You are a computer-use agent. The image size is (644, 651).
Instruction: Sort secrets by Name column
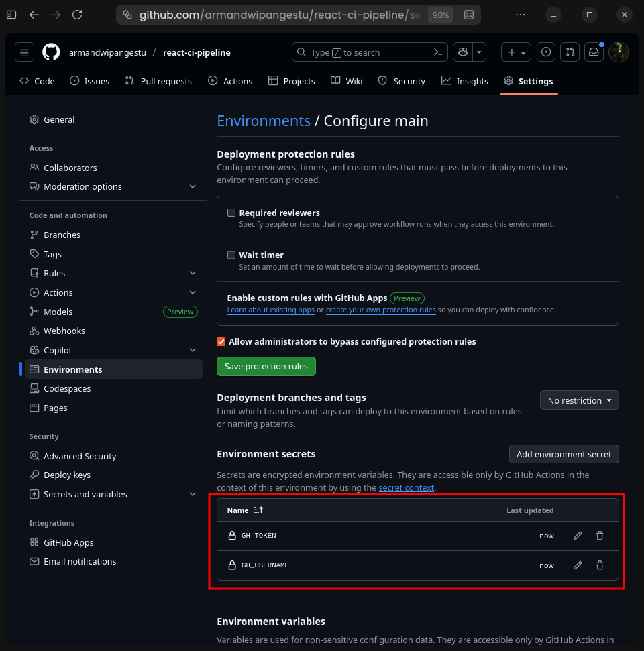coord(245,510)
